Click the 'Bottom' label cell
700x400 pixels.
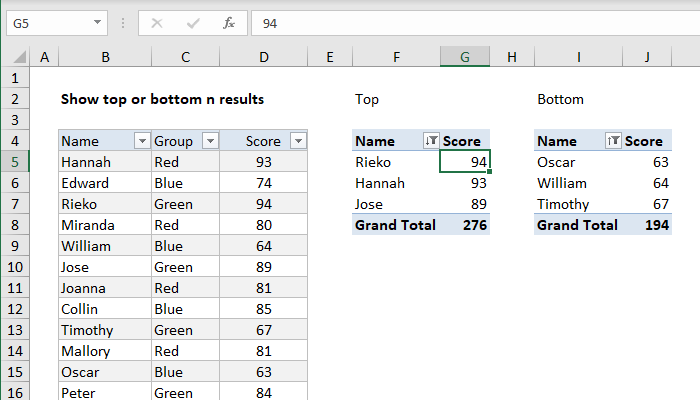pos(560,99)
